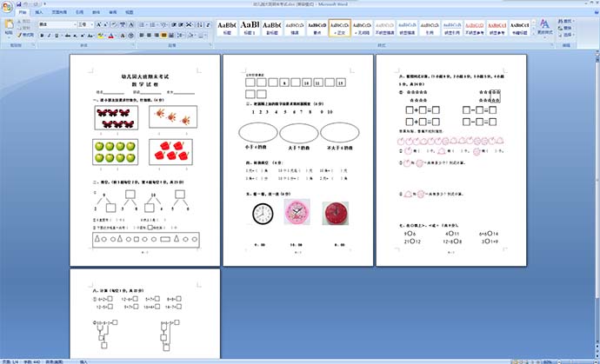The width and height of the screenshot is (600, 364).
Task: Increase paragraph indent
Action: click(182, 24)
